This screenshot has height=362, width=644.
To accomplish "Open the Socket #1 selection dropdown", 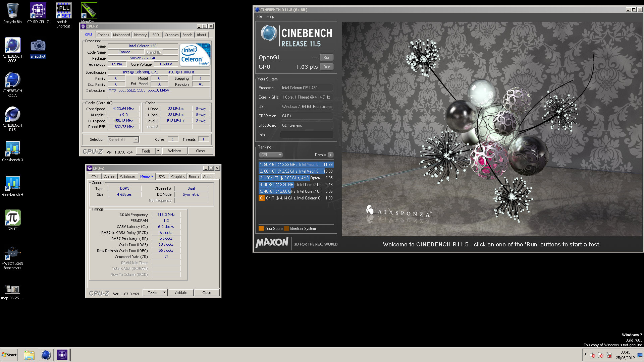I will coord(123,140).
